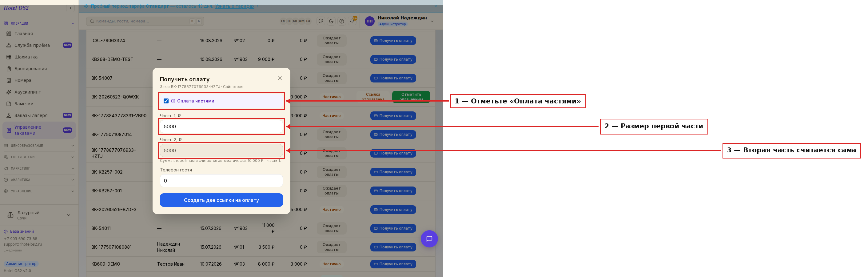Click the Hotel OS2 logo
868x277 pixels.
tap(16, 8)
